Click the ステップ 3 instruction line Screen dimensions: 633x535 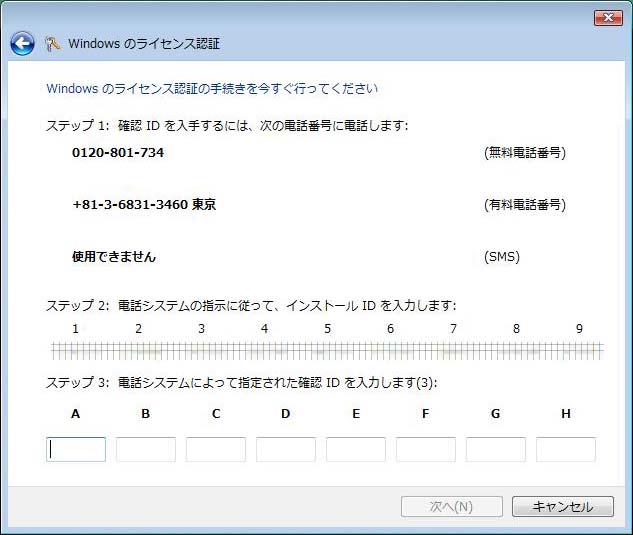(242, 382)
